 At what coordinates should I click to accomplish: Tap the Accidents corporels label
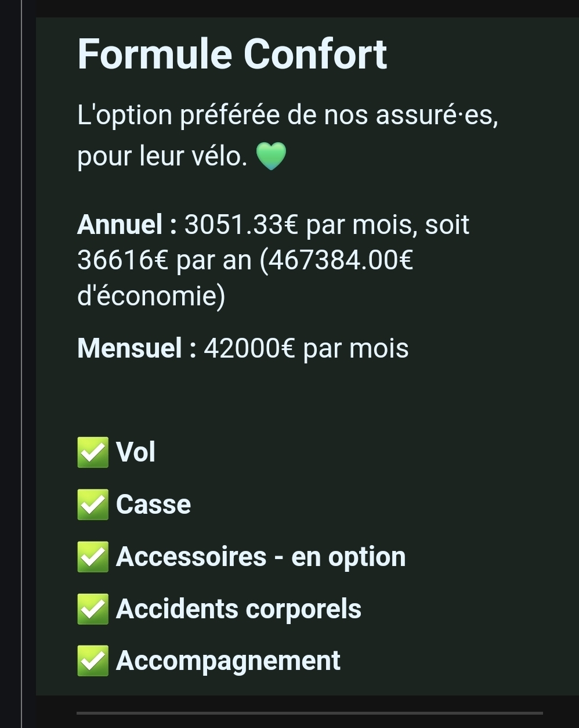[238, 609]
